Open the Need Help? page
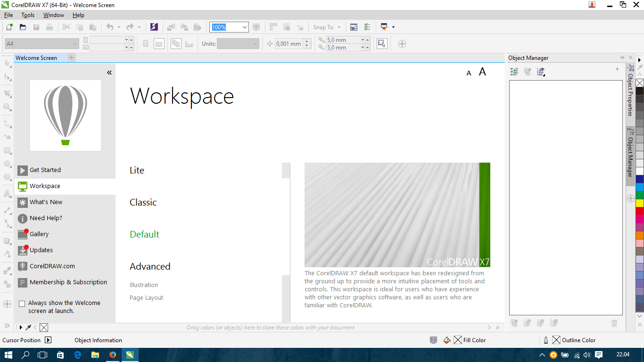Viewport: 644px width, 362px height. (x=46, y=218)
